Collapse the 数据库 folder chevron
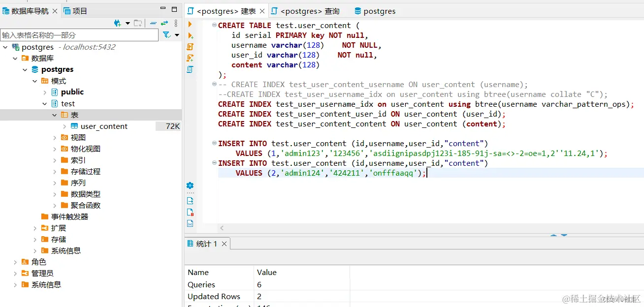 15,59
